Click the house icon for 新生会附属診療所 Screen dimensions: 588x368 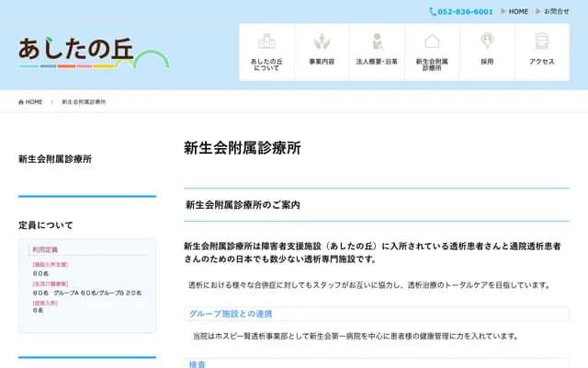[x=432, y=41]
